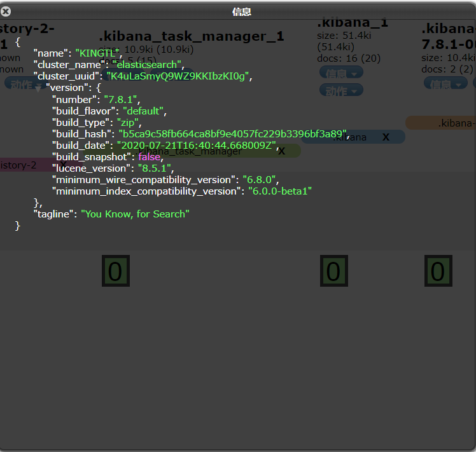Click shard 0 under .kibana 7.8.1 column
This screenshot has height=452, width=476.
point(438,271)
